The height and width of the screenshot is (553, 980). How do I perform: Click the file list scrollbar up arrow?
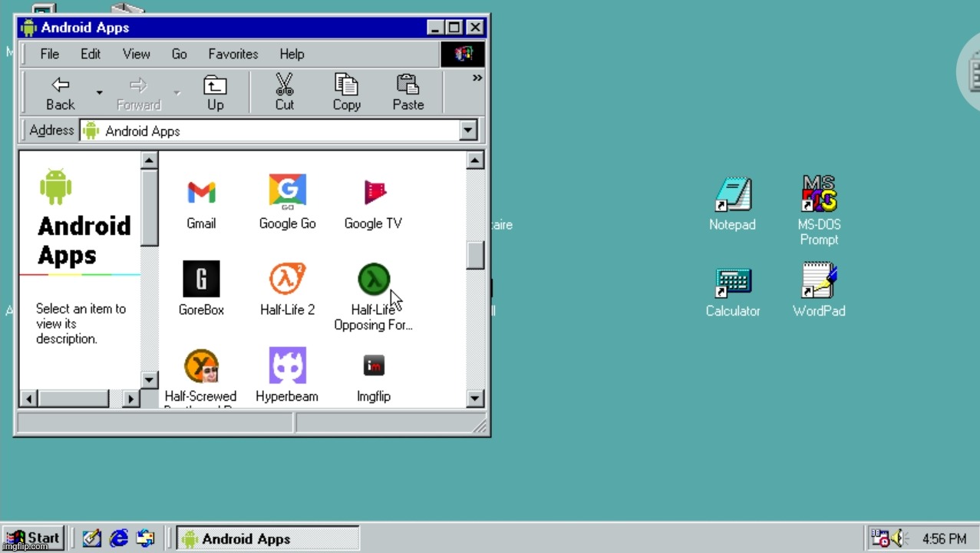(475, 161)
